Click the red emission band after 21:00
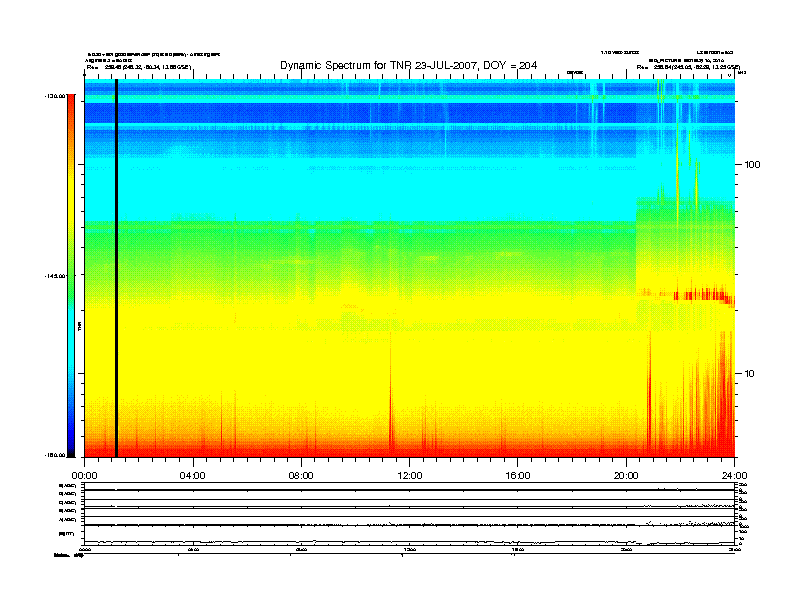 click(705, 295)
